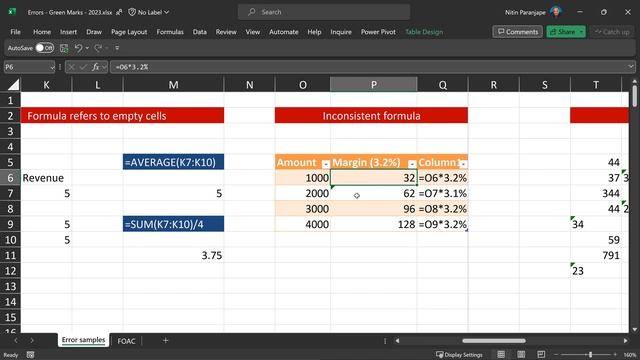Open the Name Box dropdown arrow
The height and width of the screenshot is (360, 640).
[52, 67]
